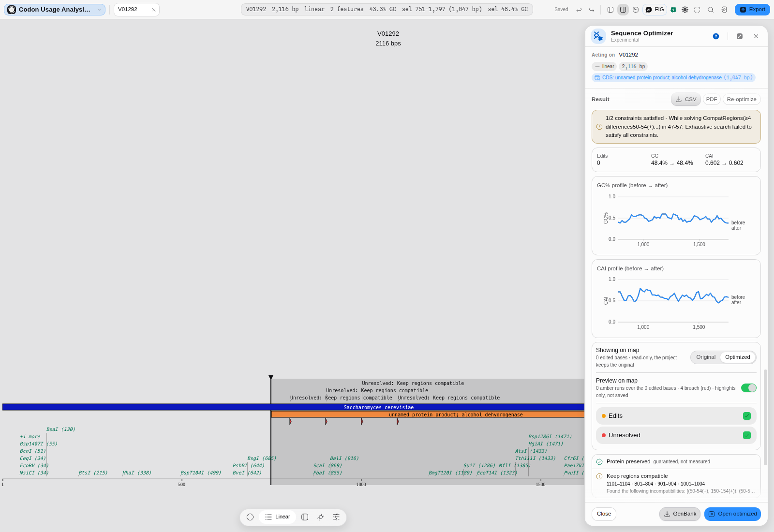Click the optimizer panel vertical scrollbar

[765, 417]
